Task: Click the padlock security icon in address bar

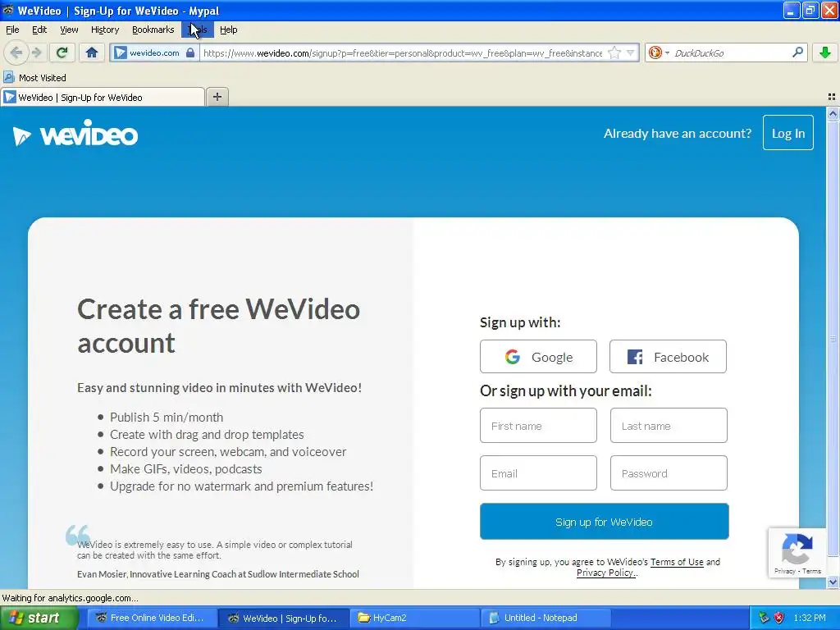Action: click(x=190, y=53)
